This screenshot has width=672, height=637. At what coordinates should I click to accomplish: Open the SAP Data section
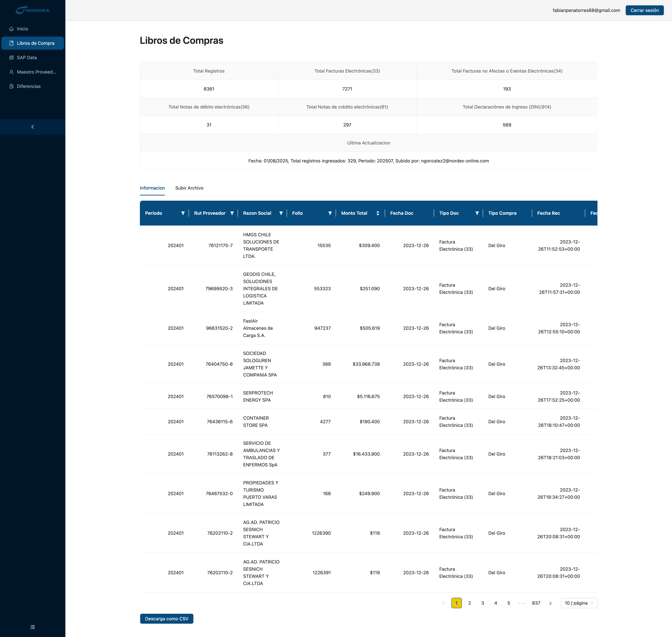coord(27,58)
